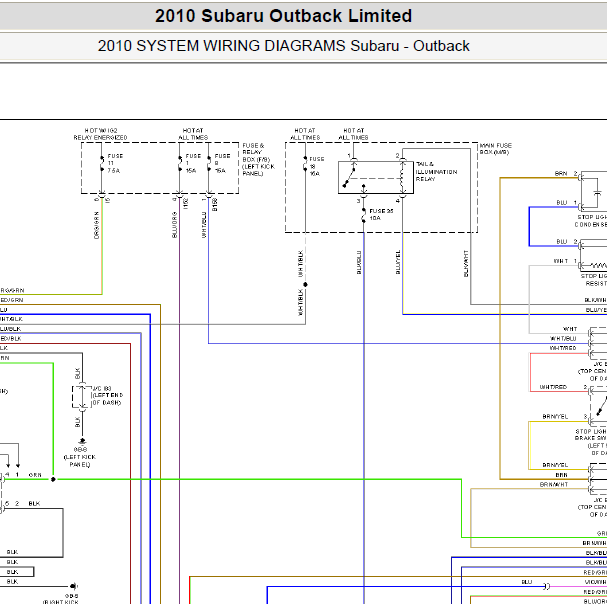Click the vertical 'BLU/YEL' wire label
The width and height of the screenshot is (607, 604).
[398, 262]
